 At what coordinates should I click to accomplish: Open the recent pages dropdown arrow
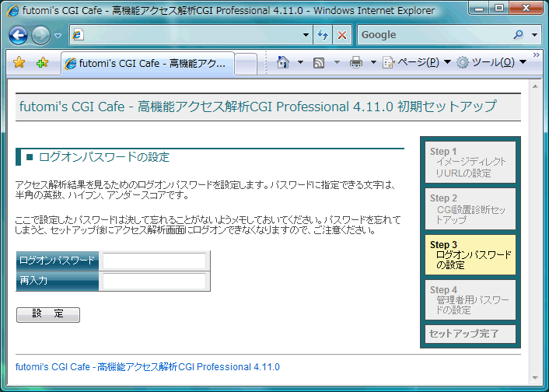click(x=58, y=35)
